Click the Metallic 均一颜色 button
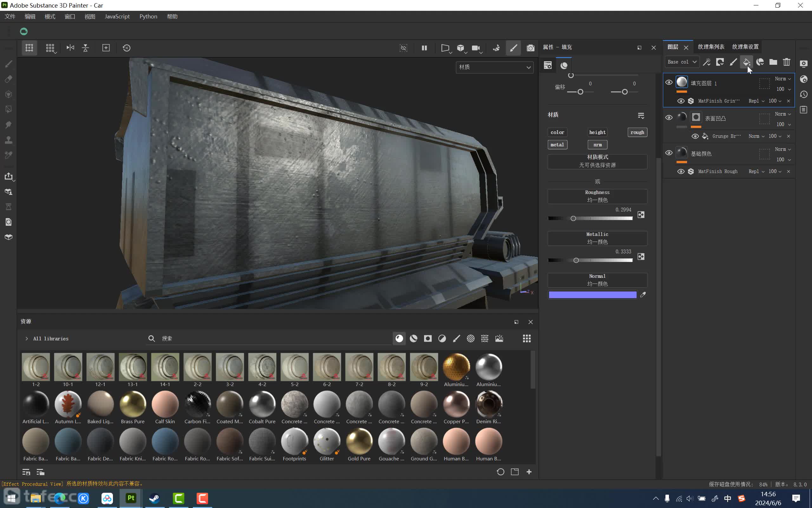 click(597, 238)
